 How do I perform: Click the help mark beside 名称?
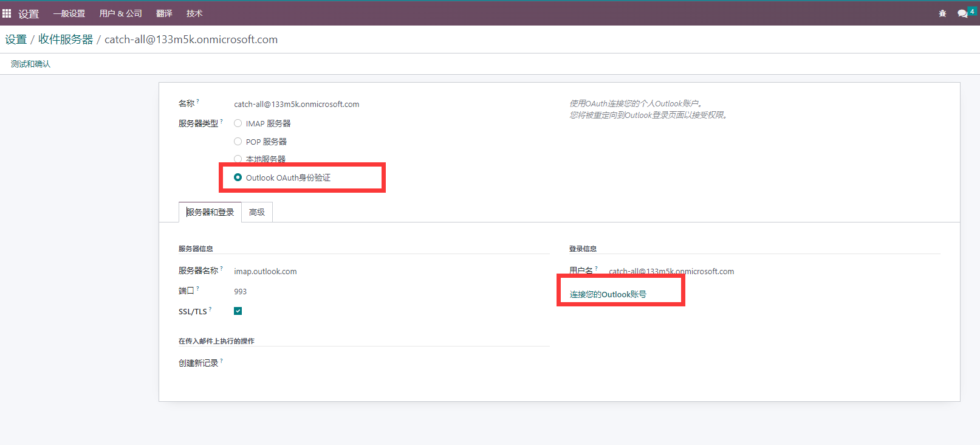point(198,101)
